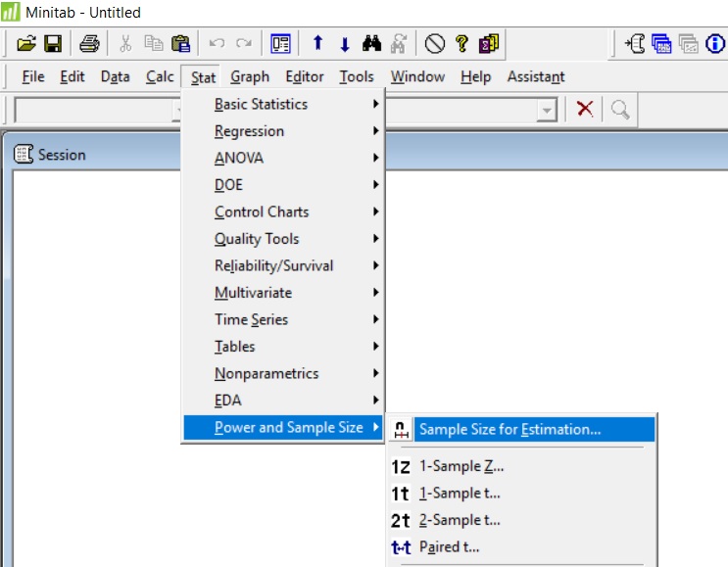Open the Help menu

pyautogui.click(x=475, y=76)
